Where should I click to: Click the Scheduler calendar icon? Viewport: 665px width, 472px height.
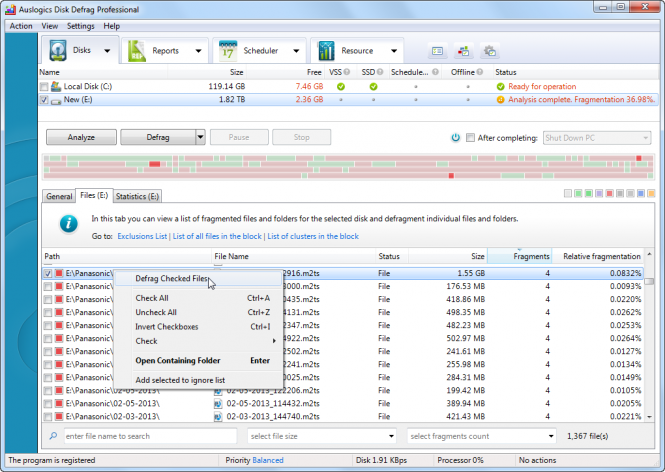click(x=228, y=51)
